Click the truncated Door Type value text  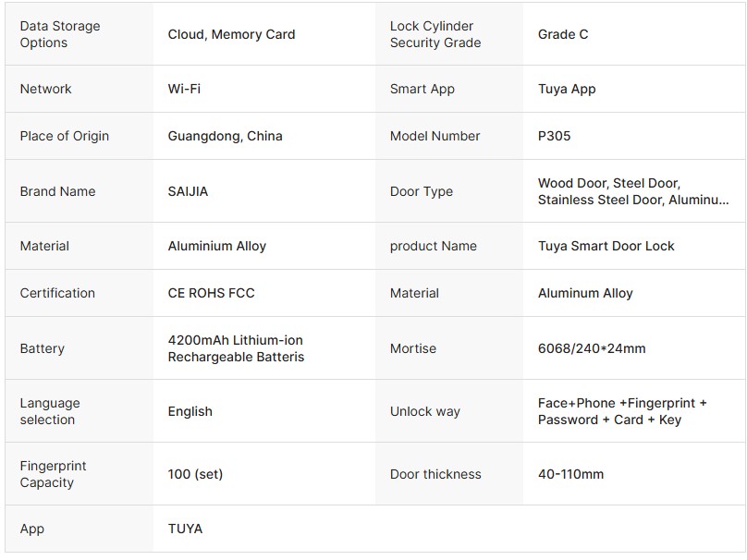click(x=633, y=191)
